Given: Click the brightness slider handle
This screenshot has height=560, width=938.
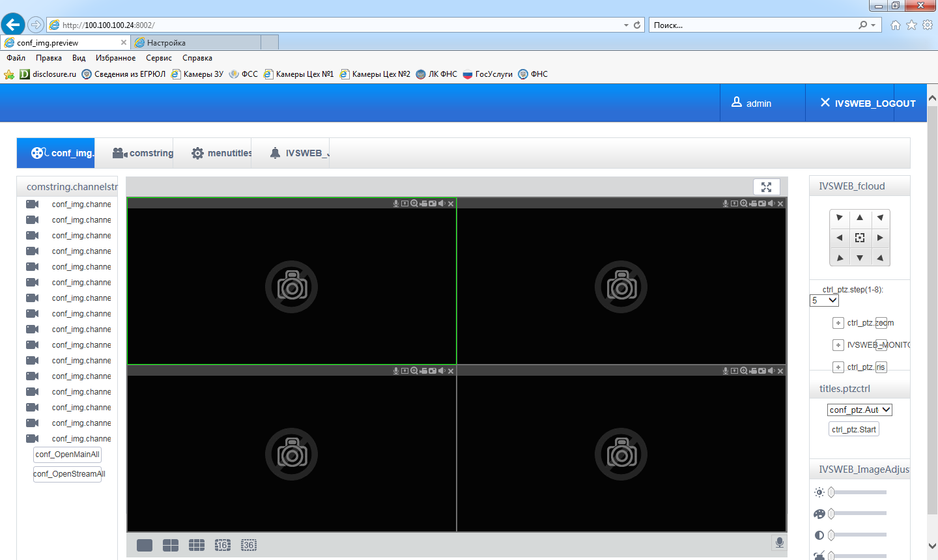Looking at the screenshot, I should [831, 492].
